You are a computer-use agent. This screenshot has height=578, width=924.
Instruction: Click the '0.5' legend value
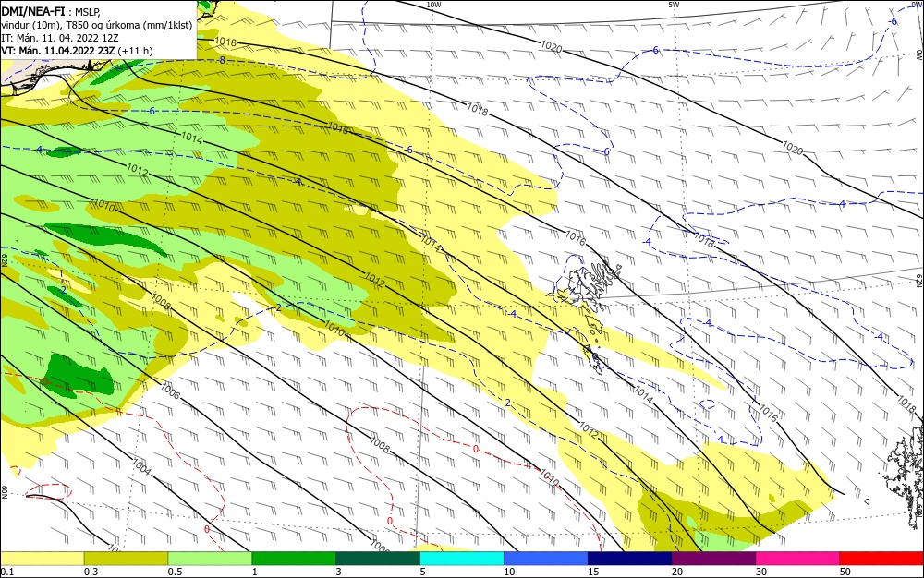[x=175, y=572]
